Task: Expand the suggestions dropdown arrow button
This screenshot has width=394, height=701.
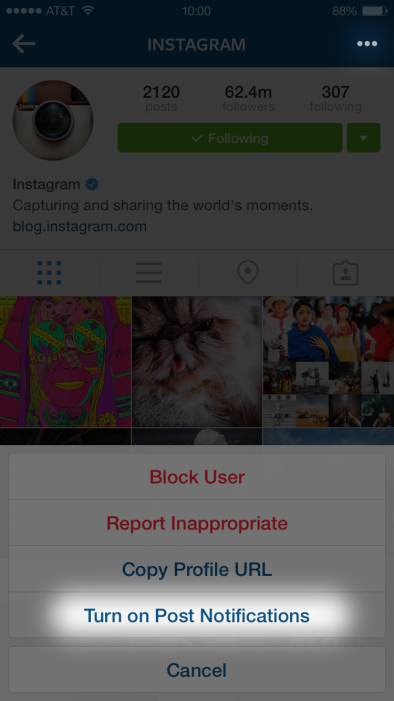Action: coord(364,138)
